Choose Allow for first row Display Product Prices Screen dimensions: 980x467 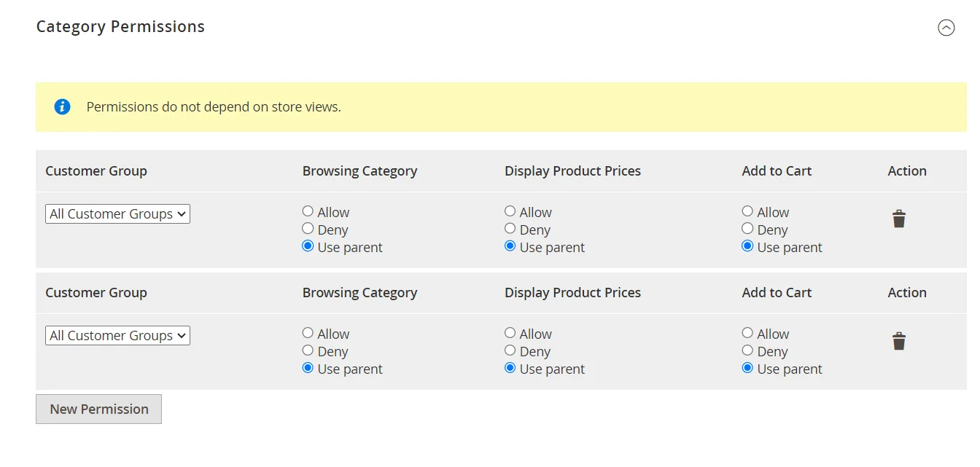[x=510, y=211]
